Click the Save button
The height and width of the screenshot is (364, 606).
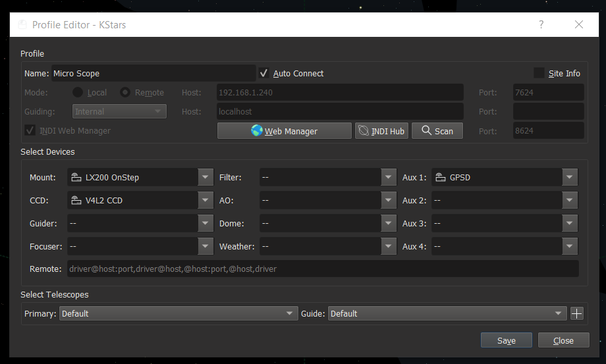point(507,340)
